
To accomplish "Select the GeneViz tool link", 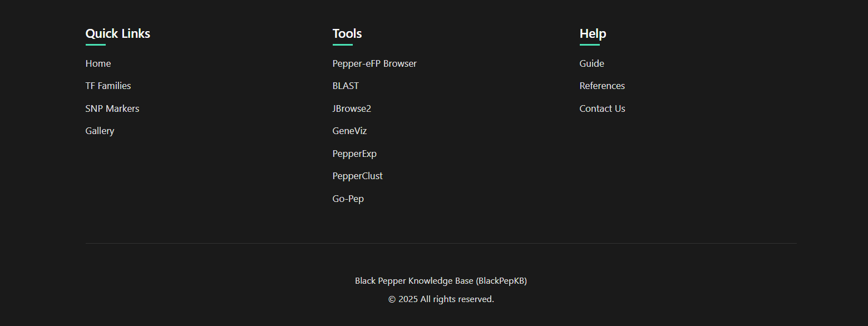I will click(x=349, y=131).
